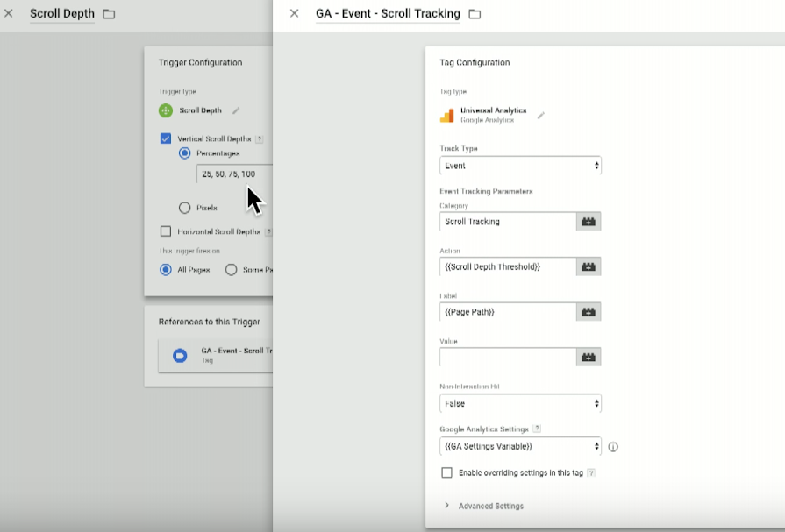Select the Pixels radio button
Viewport: 785px width, 532px height.
coord(184,208)
